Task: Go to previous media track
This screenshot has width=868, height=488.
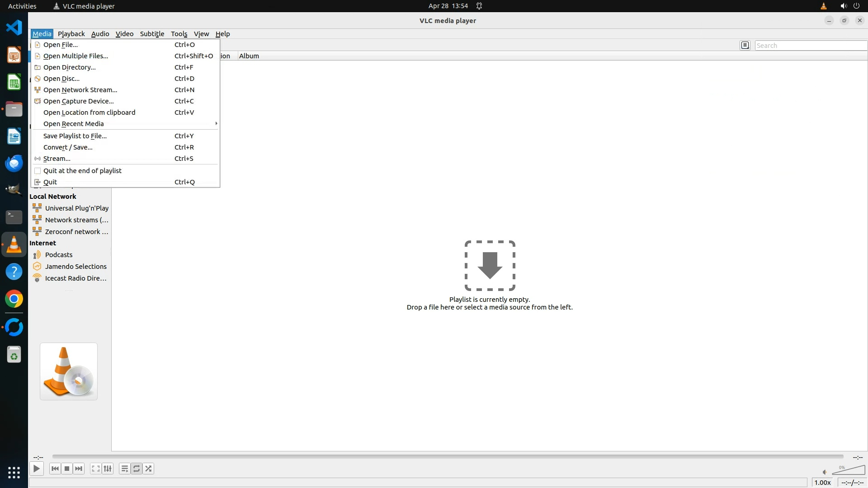Action: [x=55, y=469]
